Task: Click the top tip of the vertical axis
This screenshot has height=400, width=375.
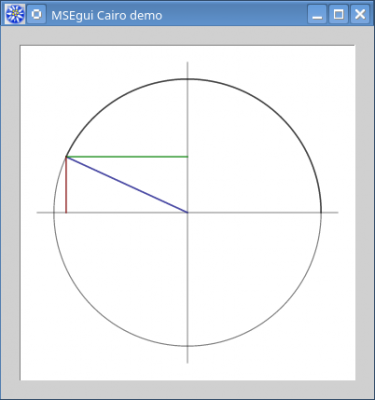Action: tap(187, 63)
